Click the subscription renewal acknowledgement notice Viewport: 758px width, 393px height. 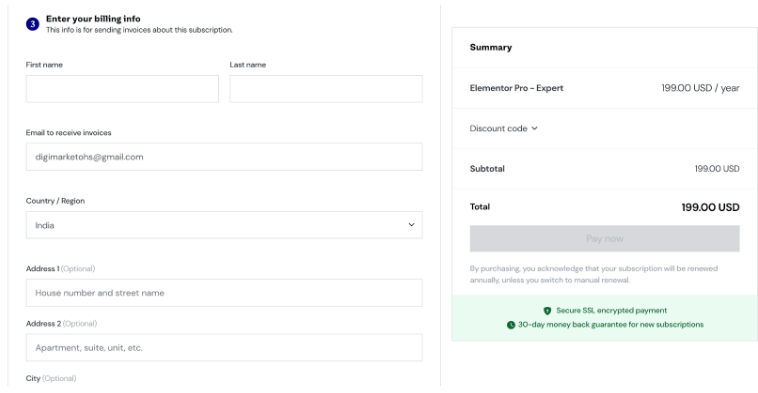point(594,274)
